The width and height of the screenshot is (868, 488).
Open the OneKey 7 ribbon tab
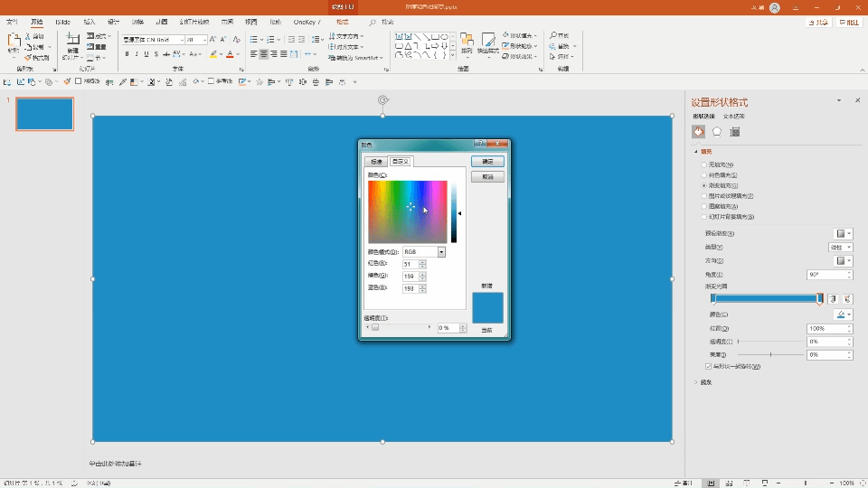(x=307, y=22)
